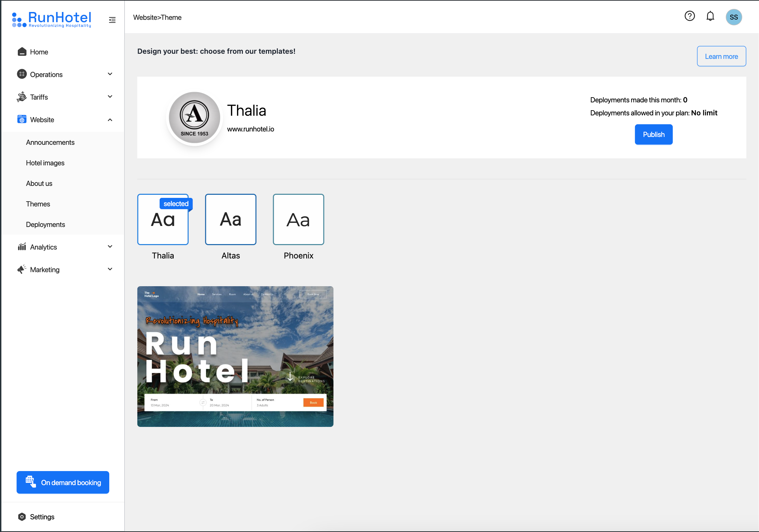This screenshot has width=759, height=532.
Task: Click the Analytics chart icon
Action: click(22, 246)
